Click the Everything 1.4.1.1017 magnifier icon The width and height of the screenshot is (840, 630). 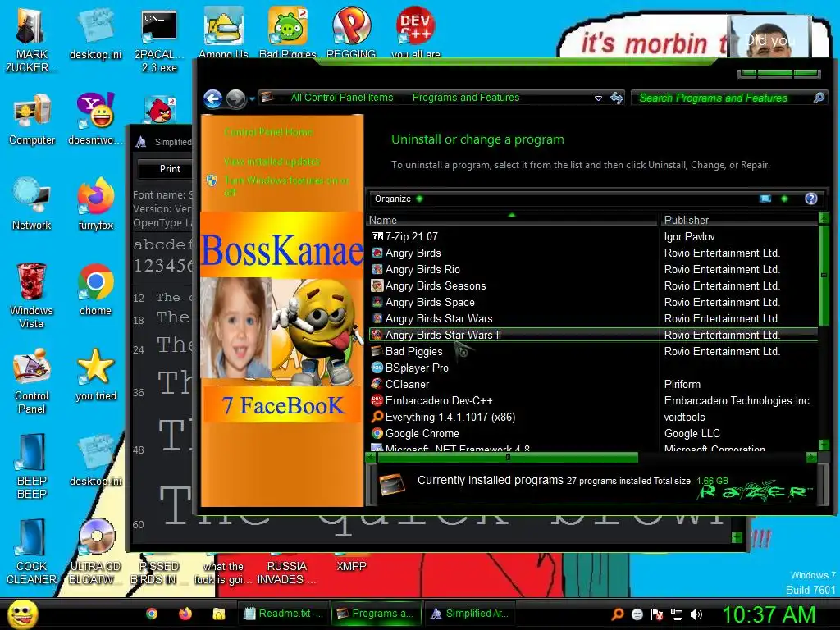pyautogui.click(x=377, y=417)
